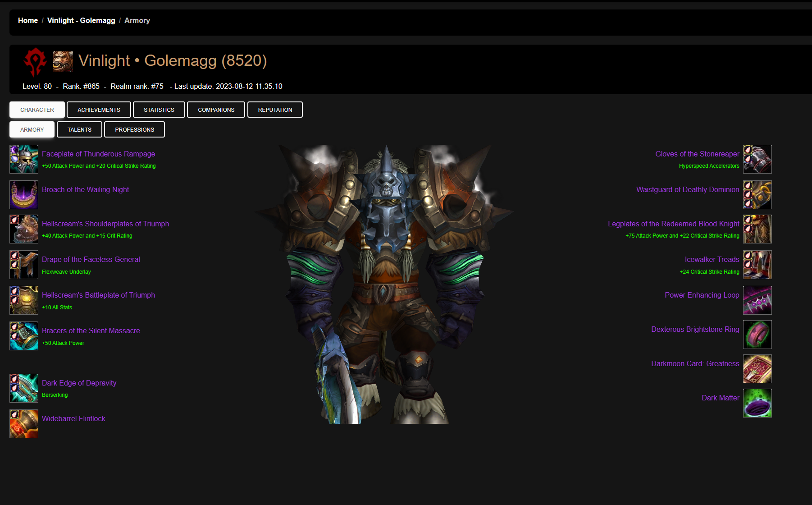Click the Dark Edge of Depravity axe icon

tap(24, 388)
